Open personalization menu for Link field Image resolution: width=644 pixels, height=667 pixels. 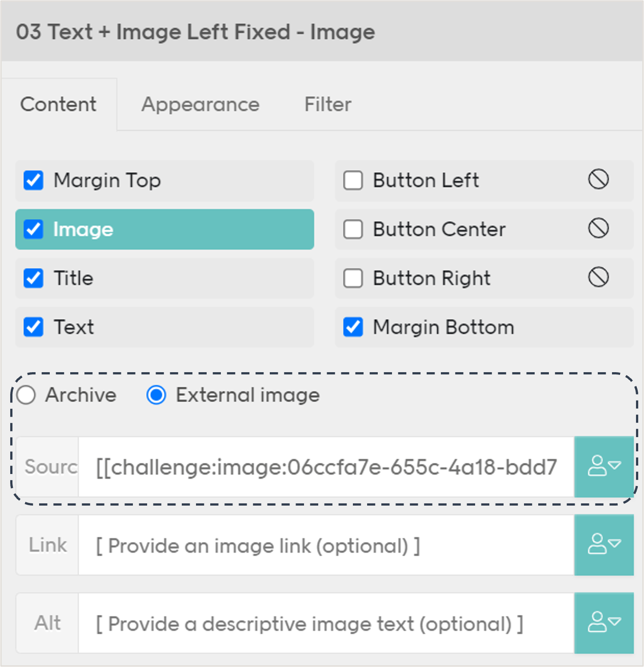point(604,545)
